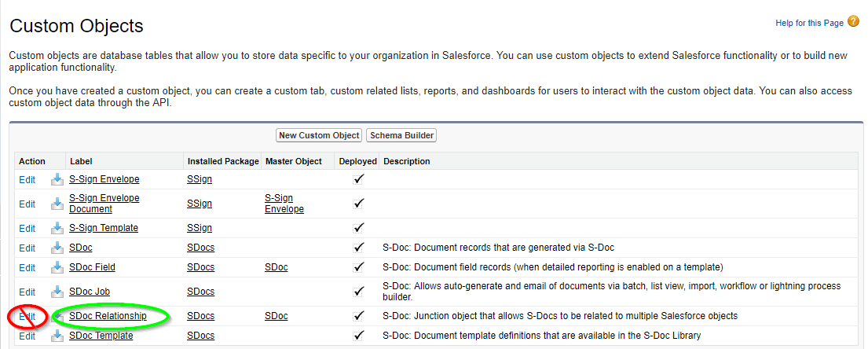Viewport: 868px width, 349px height.
Task: Toggle Deployed checkmark for S-Sign Envelope
Action: [359, 179]
